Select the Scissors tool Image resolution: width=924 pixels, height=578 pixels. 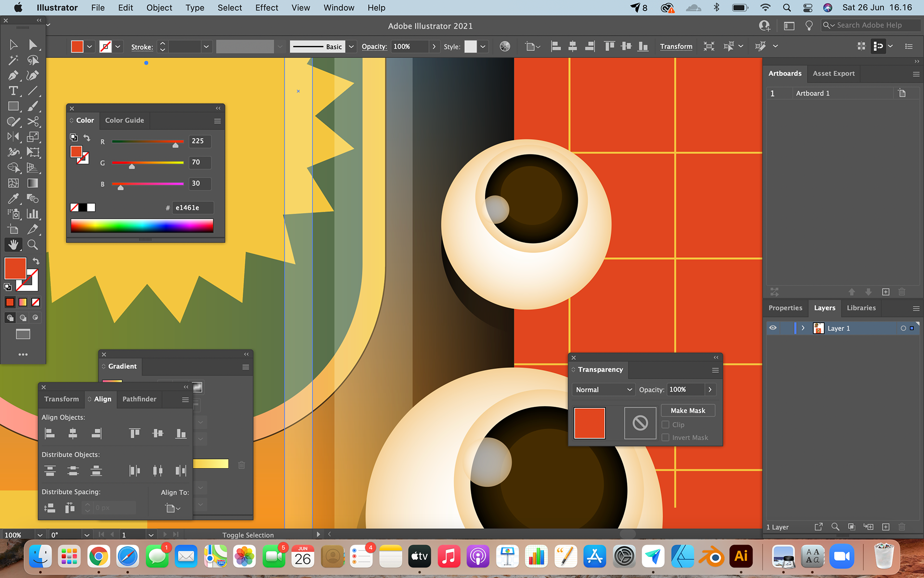point(33,121)
